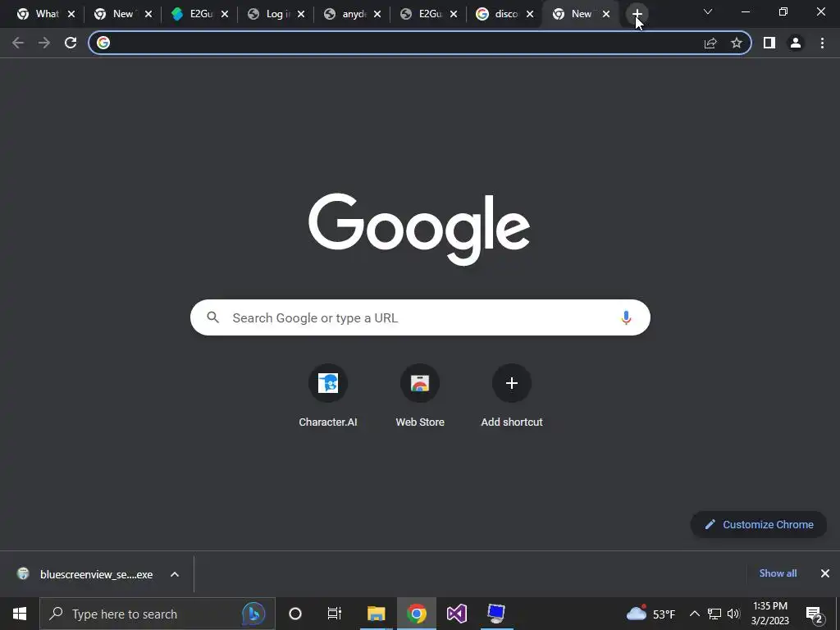Add a new shortcut tile
This screenshot has width=840, height=630.
[512, 395]
